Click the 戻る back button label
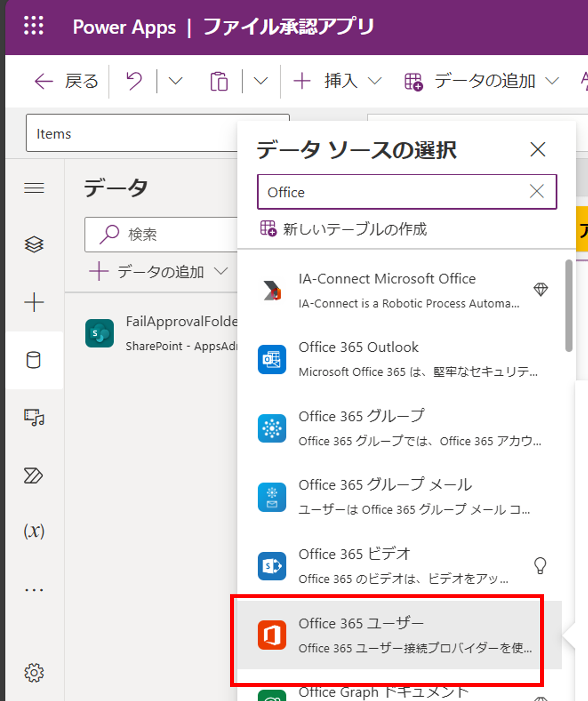 (81, 81)
